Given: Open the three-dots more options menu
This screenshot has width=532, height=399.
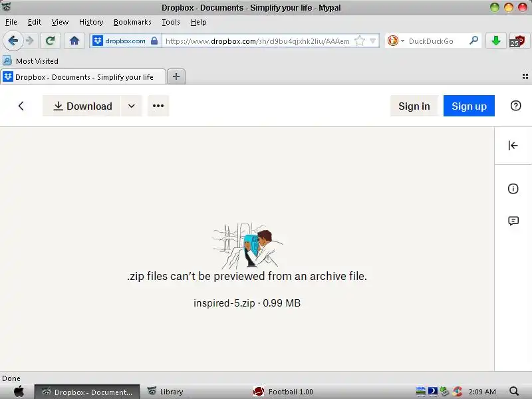Looking at the screenshot, I should [158, 106].
